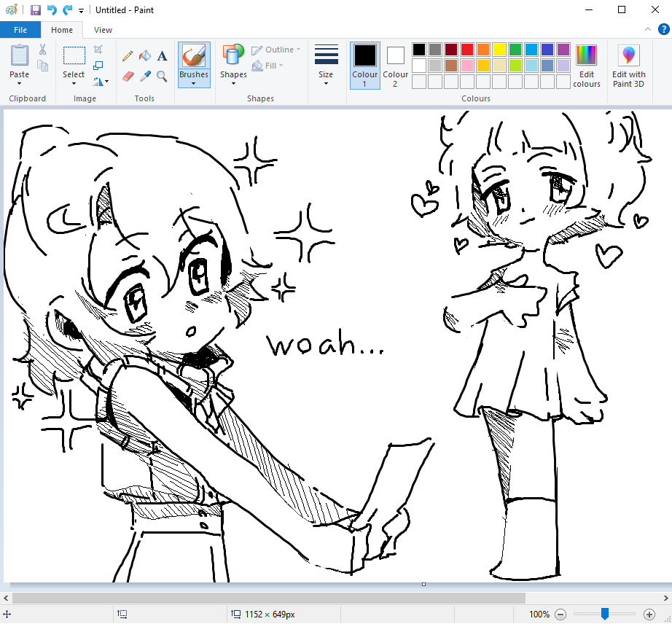This screenshot has height=624, width=672.
Task: Click the Brushes tool icon
Action: point(194,55)
